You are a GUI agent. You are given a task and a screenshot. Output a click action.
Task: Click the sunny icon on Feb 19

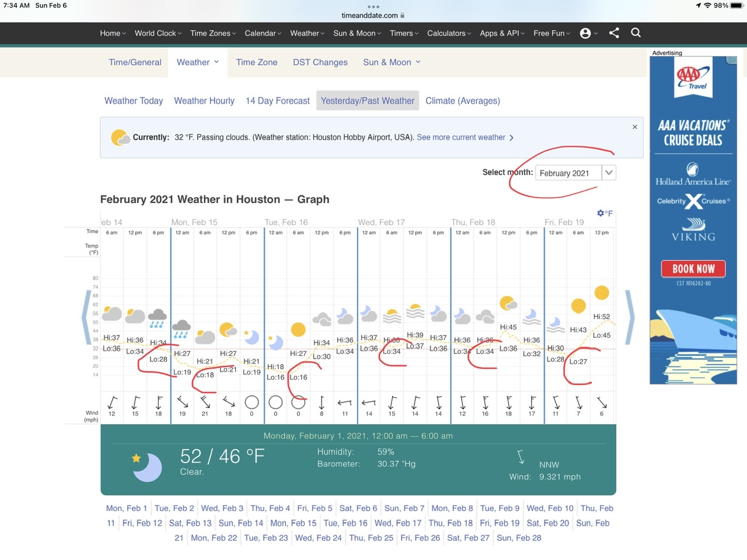pyautogui.click(x=601, y=293)
